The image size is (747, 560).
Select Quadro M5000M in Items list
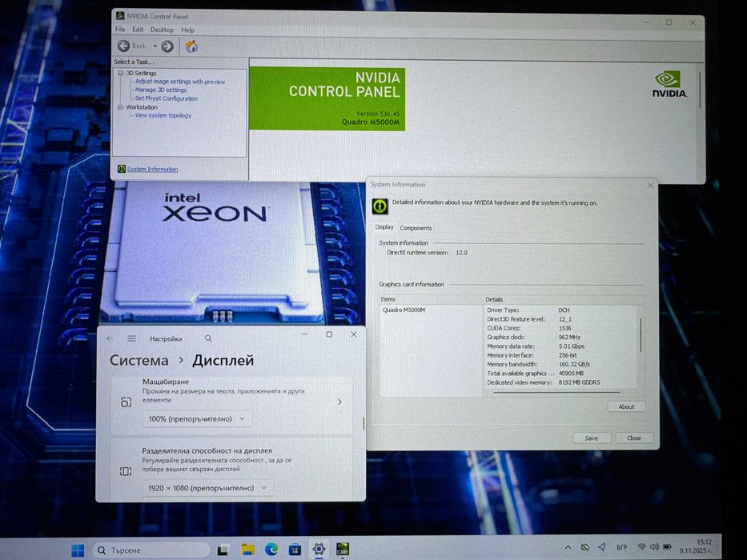click(404, 310)
